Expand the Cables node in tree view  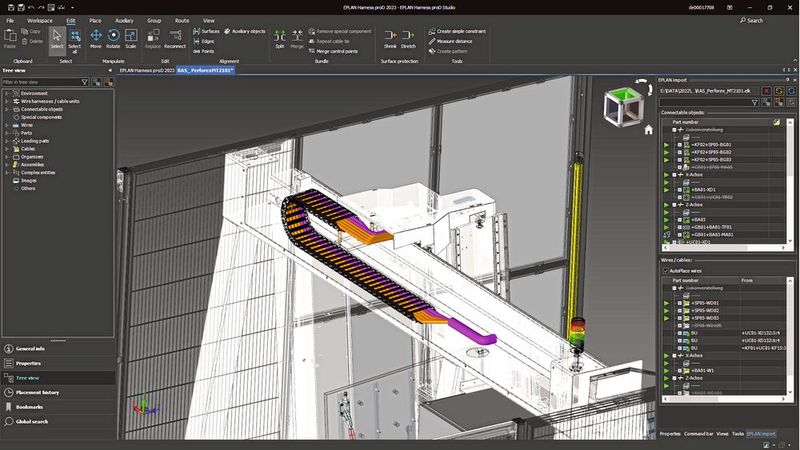pyautogui.click(x=6, y=147)
